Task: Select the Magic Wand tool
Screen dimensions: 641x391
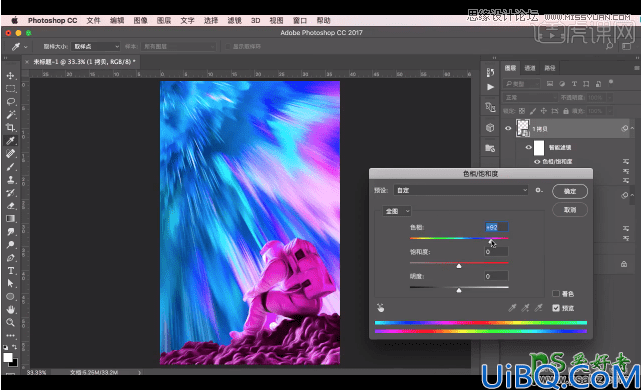Action: [x=11, y=115]
